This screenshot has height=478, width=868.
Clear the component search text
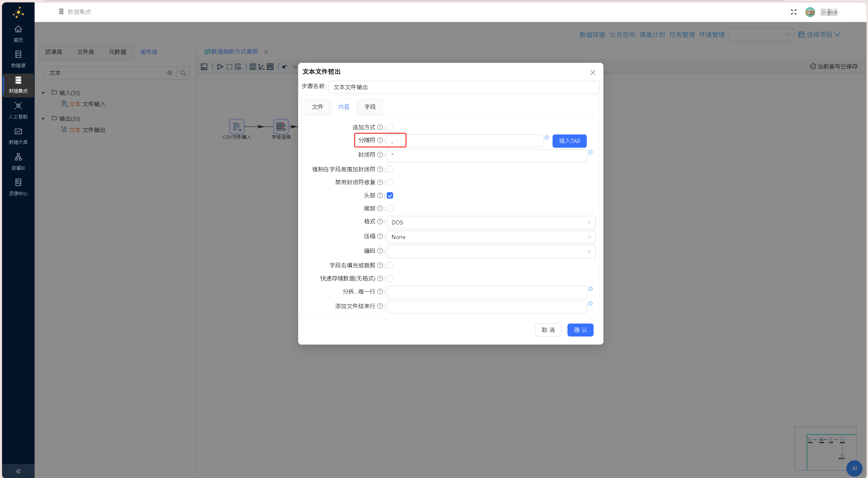point(170,73)
